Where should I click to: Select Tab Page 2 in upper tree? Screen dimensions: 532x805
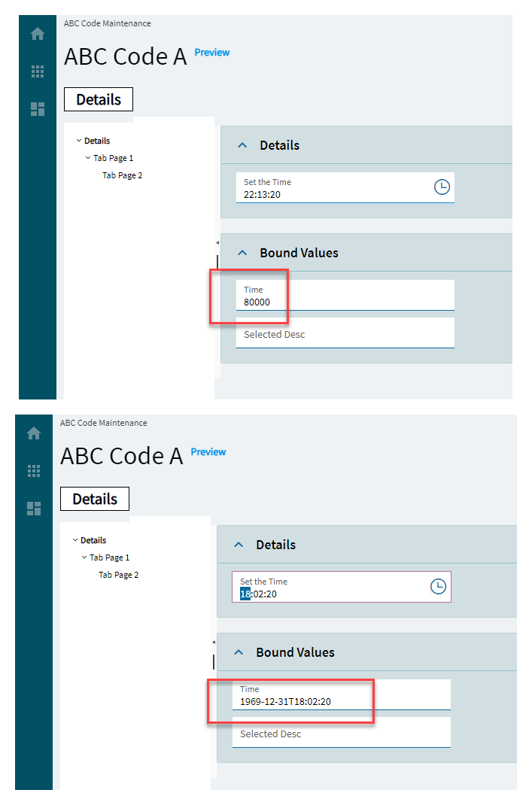[122, 175]
